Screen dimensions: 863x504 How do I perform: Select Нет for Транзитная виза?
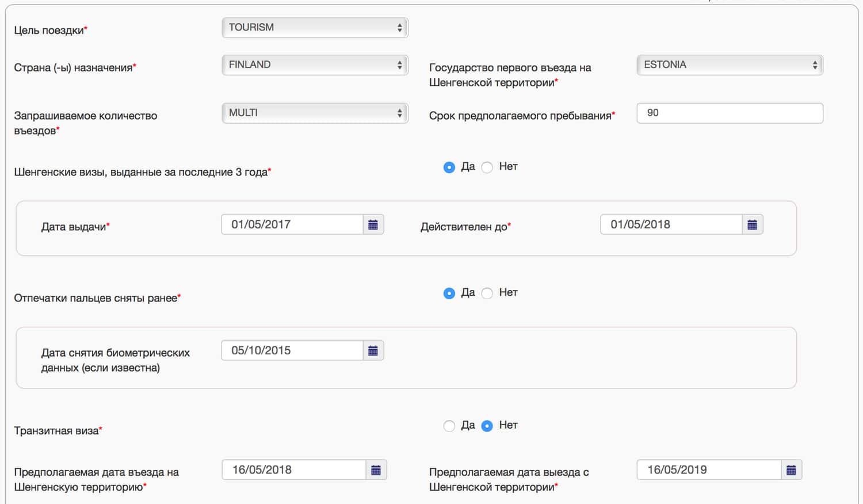pyautogui.click(x=487, y=426)
